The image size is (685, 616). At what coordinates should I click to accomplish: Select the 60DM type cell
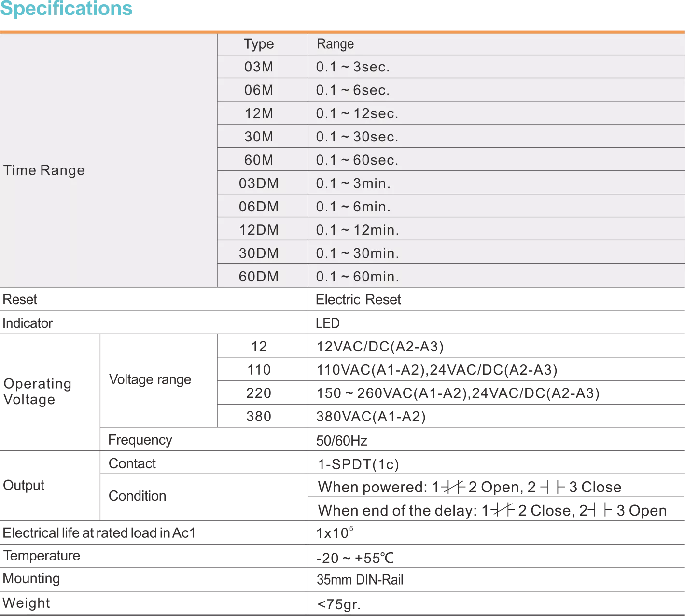pyautogui.click(x=259, y=277)
